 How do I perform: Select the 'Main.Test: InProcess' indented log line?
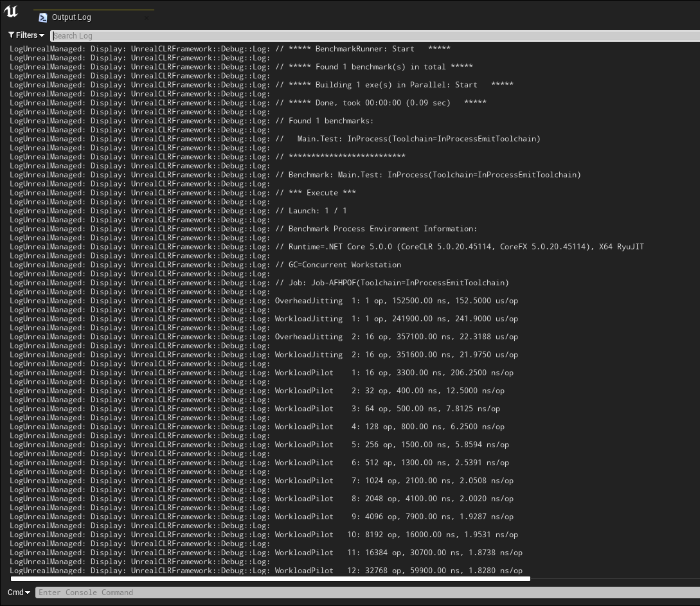[x=275, y=139]
